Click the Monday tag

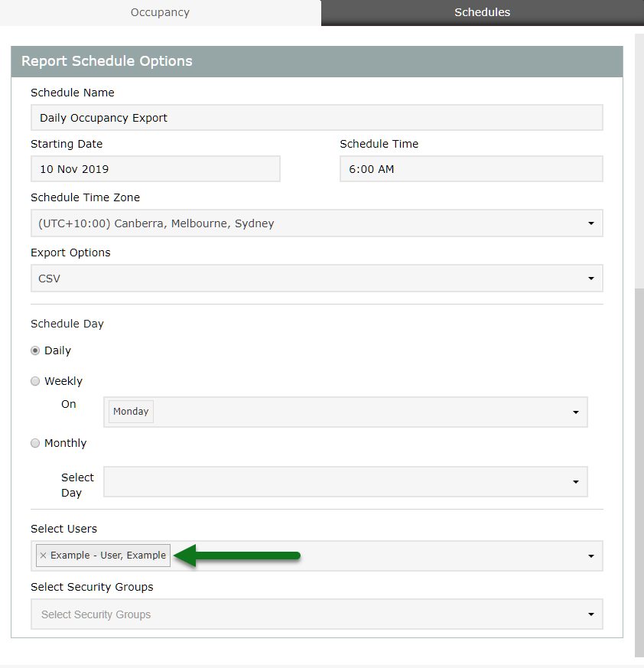(x=131, y=412)
